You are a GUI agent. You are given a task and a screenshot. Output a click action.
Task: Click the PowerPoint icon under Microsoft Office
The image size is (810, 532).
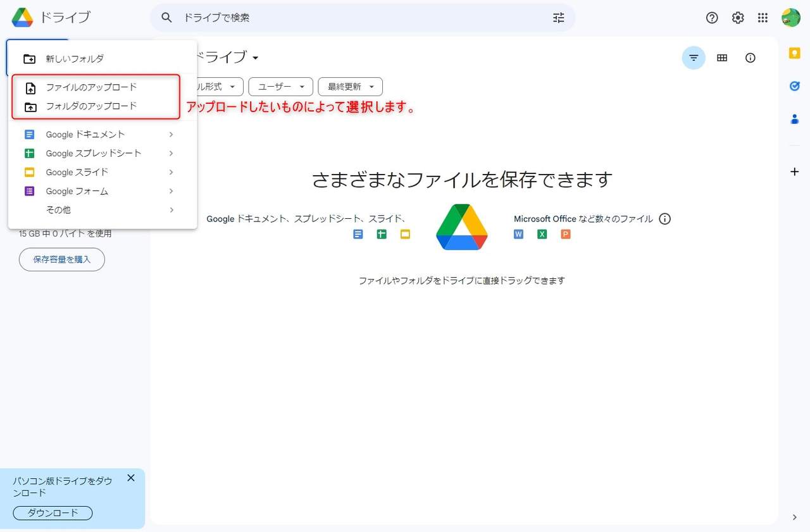pyautogui.click(x=566, y=234)
